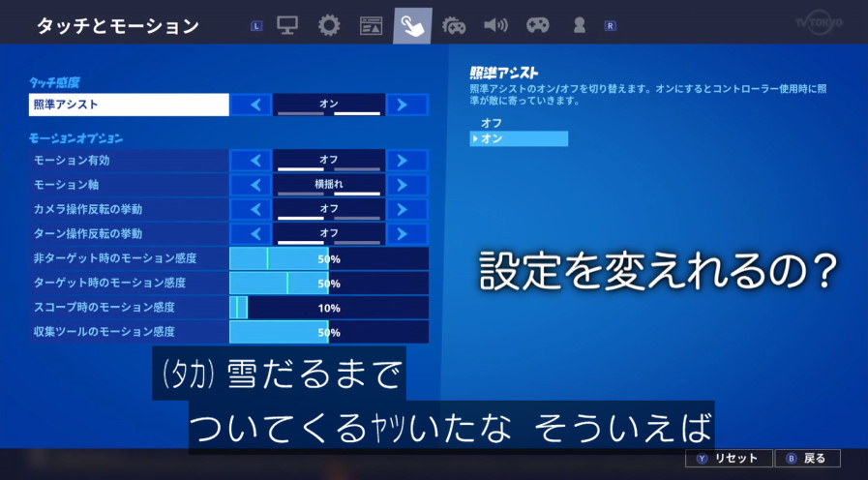The width and height of the screenshot is (868, 480).
Task: Open the account profile tab icon
Action: 579,25
